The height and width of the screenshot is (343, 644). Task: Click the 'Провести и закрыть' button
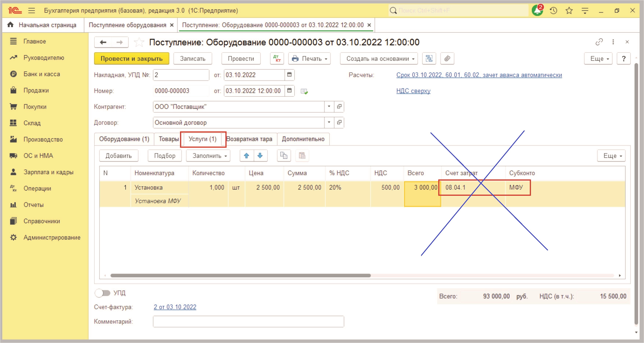pos(131,58)
